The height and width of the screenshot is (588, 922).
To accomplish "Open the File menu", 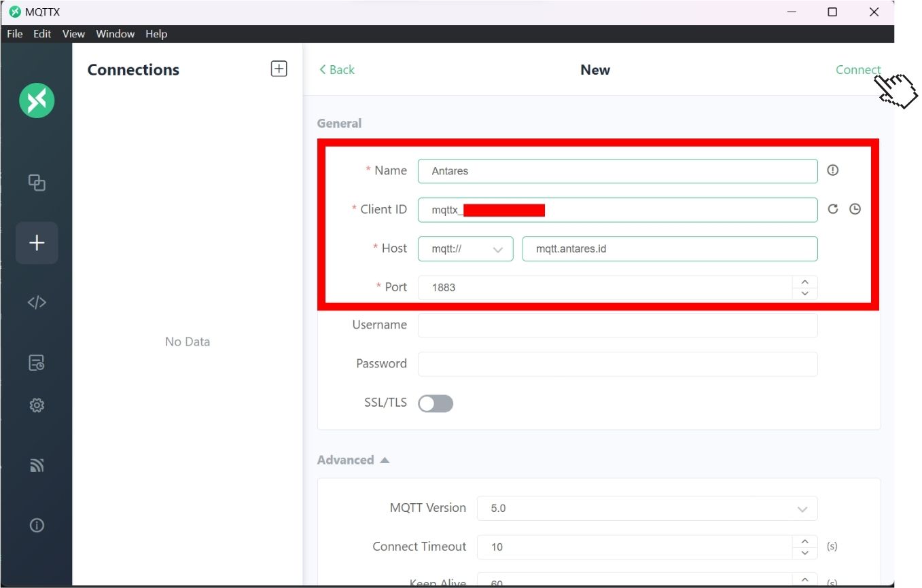I will pyautogui.click(x=15, y=34).
